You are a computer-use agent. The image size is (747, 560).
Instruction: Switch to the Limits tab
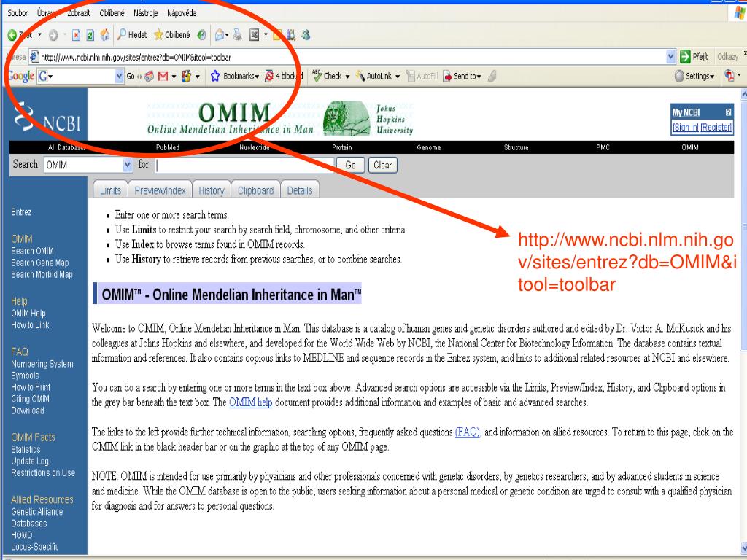pyautogui.click(x=110, y=190)
